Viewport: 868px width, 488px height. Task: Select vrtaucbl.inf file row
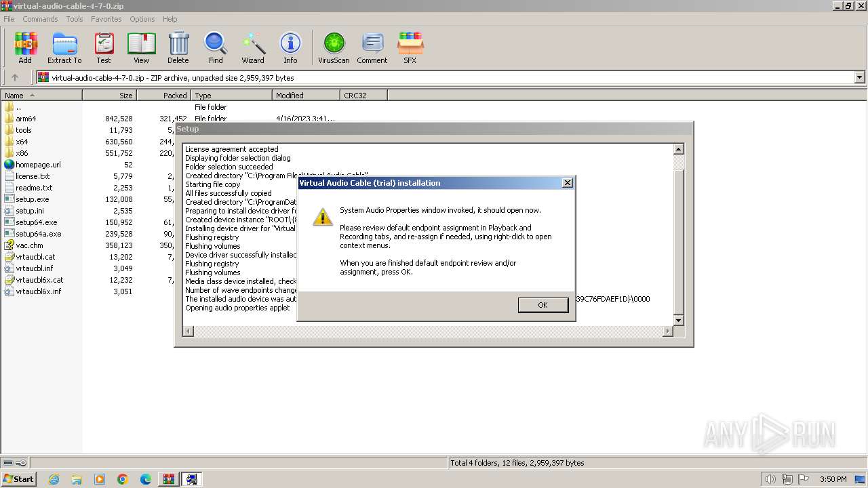point(34,268)
